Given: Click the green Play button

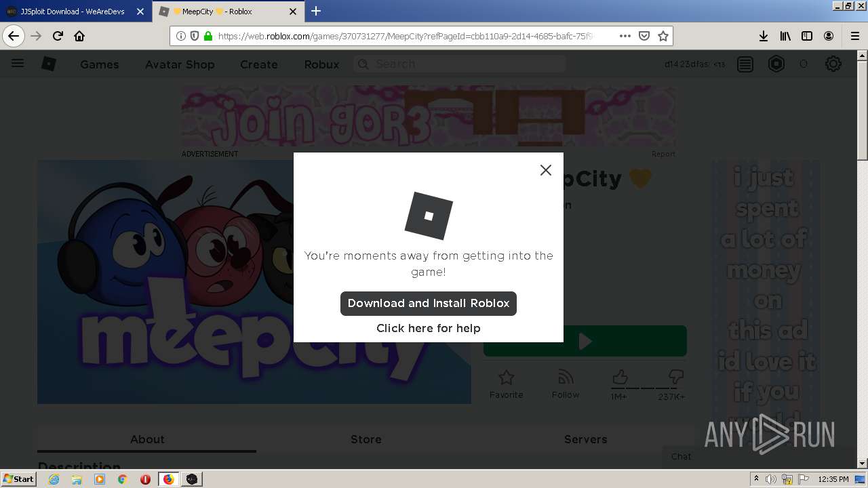Looking at the screenshot, I should click(x=585, y=341).
